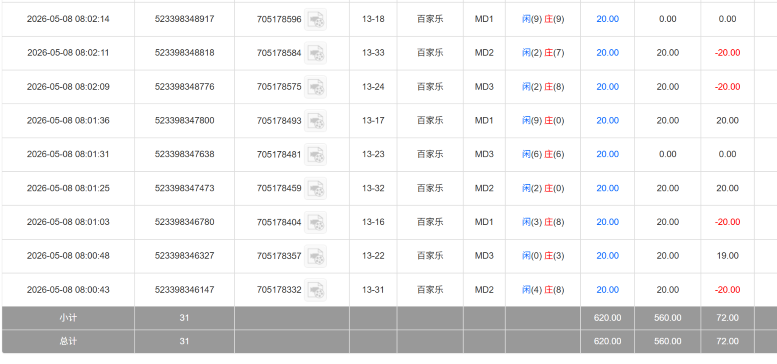This screenshot has height=364, width=777.
Task: Open bet amount 20.00 link for order 523398348776
Action: (x=607, y=87)
